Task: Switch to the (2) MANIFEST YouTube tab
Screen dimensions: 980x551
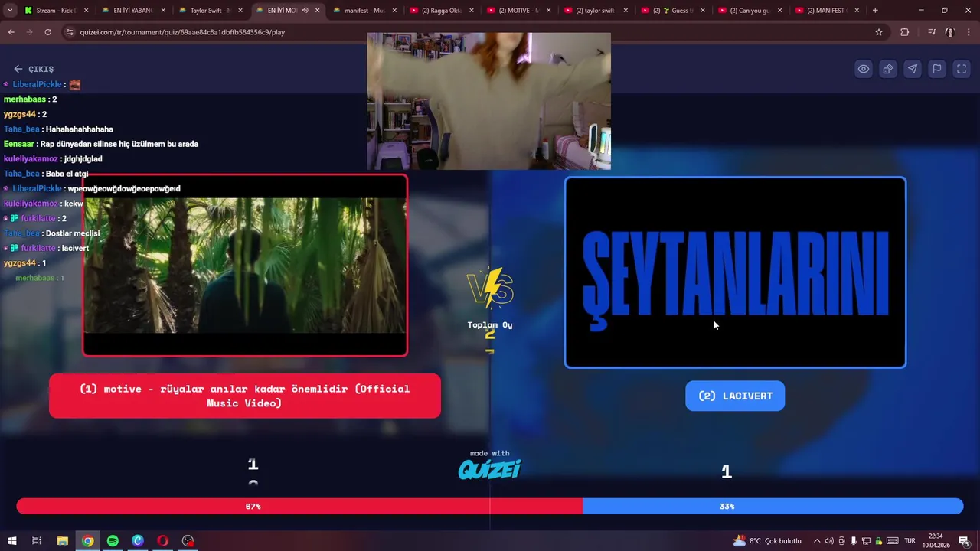Action: [x=827, y=11]
